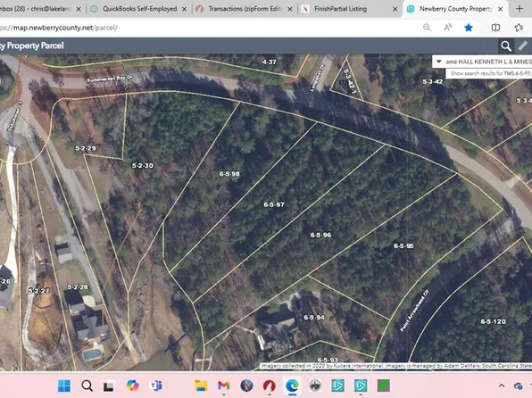Click parcel label 5-3-42 on map
This screenshot has width=532, height=398.
(433, 81)
